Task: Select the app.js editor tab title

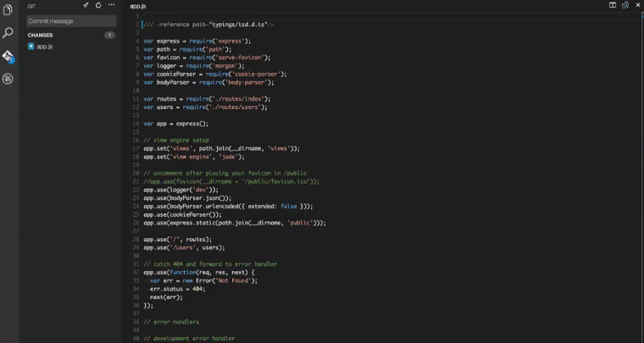Action: pyautogui.click(x=137, y=6)
